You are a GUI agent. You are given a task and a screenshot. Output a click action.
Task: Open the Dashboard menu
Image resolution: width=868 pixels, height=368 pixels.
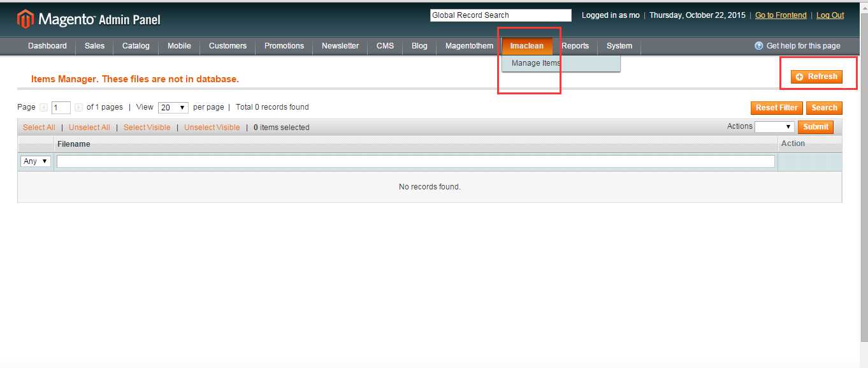(x=47, y=46)
